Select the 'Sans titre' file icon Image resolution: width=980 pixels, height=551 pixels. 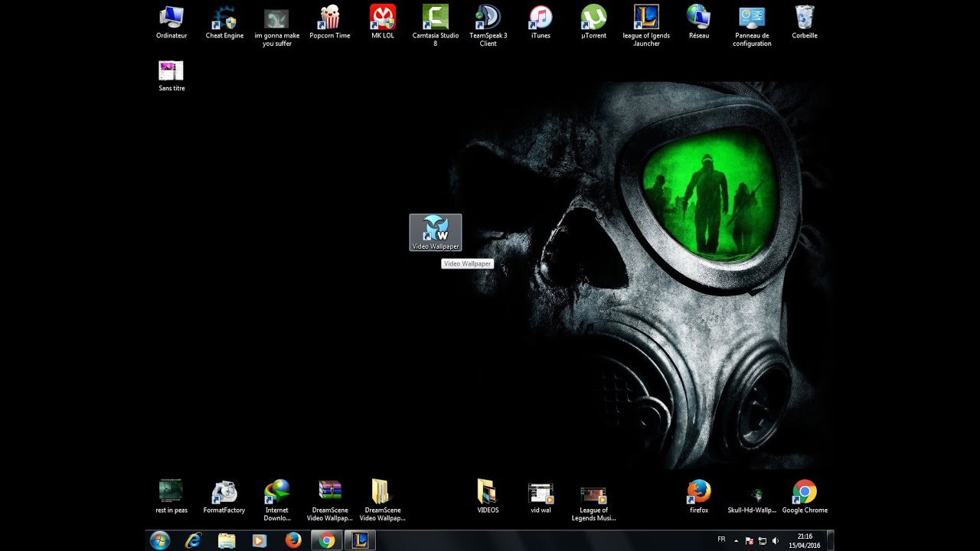coord(171,76)
